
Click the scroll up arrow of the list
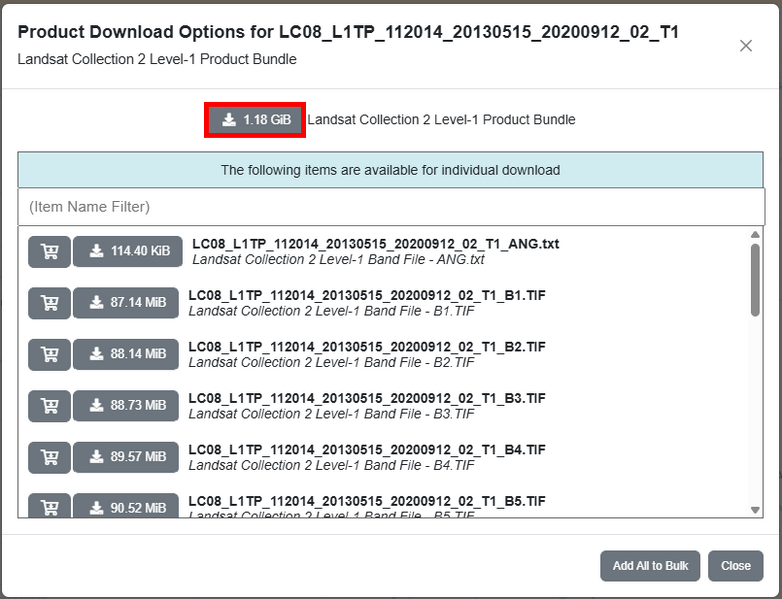point(755,234)
